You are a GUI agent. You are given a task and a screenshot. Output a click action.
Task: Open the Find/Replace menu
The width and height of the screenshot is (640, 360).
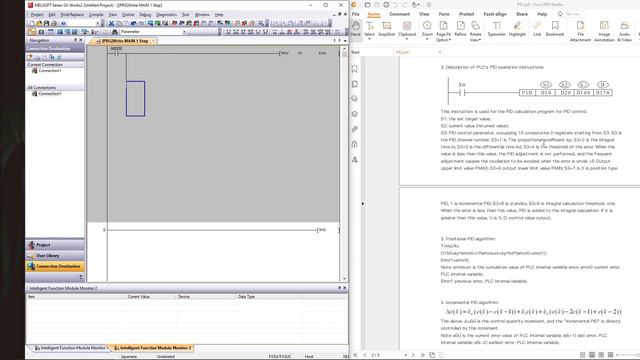(x=72, y=15)
